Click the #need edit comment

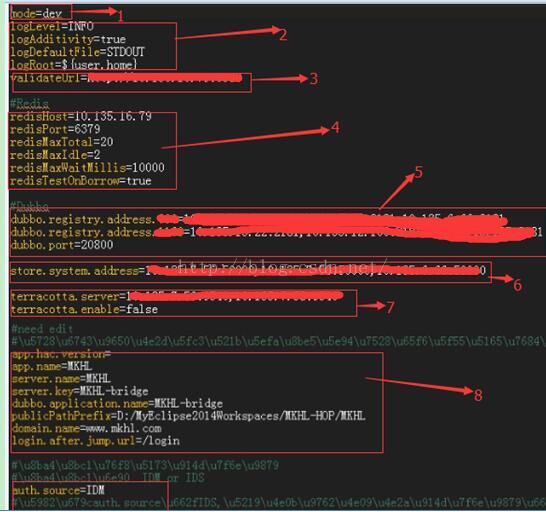[x=42, y=328]
